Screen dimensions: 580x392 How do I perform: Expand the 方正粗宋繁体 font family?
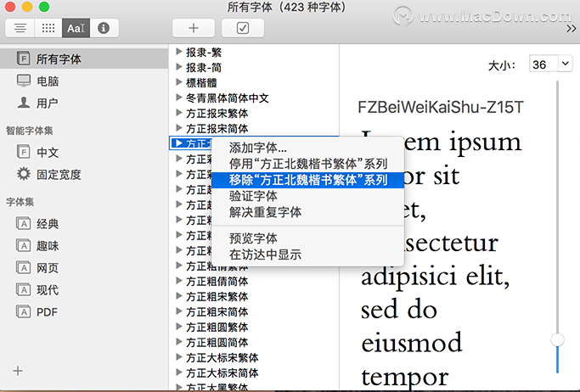click(179, 296)
